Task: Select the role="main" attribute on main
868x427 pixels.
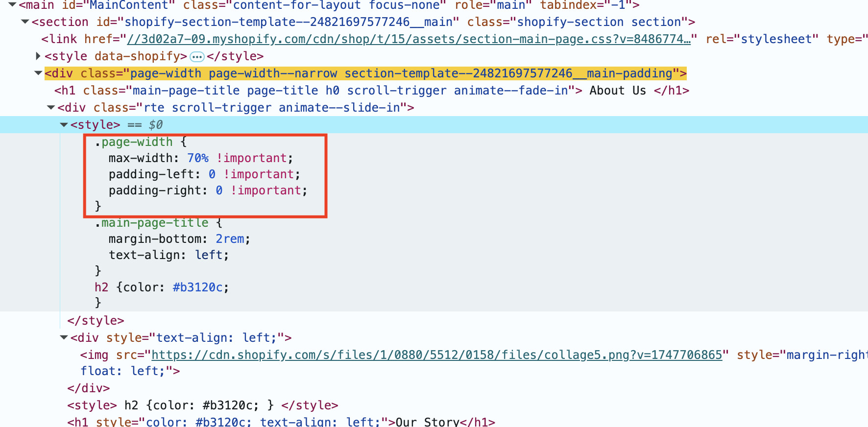Action: [493, 5]
